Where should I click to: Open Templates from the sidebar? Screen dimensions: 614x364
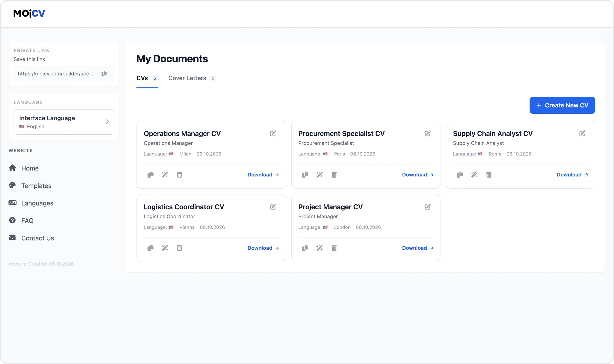[30, 186]
